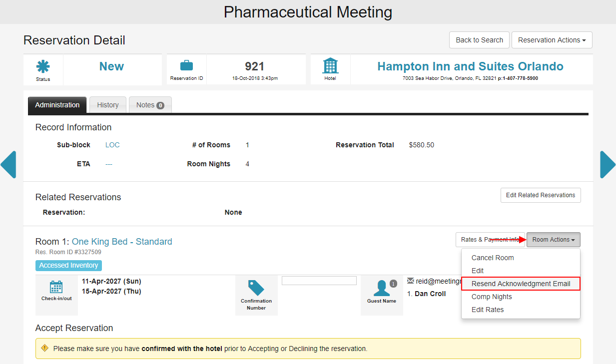Image resolution: width=616 pixels, height=364 pixels.
Task: Click the Confirmation Number tag icon
Action: 256,288
